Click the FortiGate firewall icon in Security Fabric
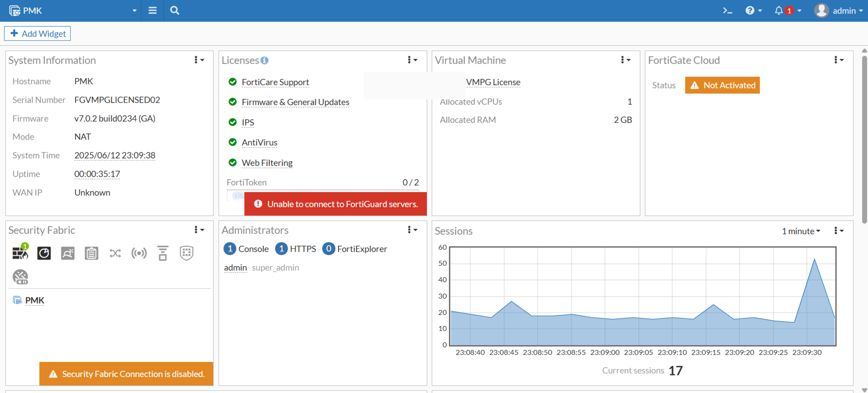 pyautogui.click(x=20, y=253)
